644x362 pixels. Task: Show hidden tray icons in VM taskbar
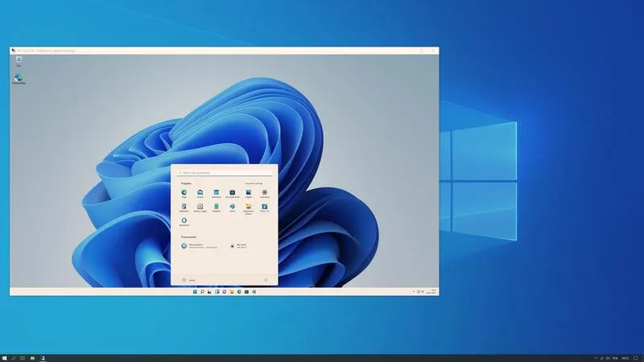[414, 292]
